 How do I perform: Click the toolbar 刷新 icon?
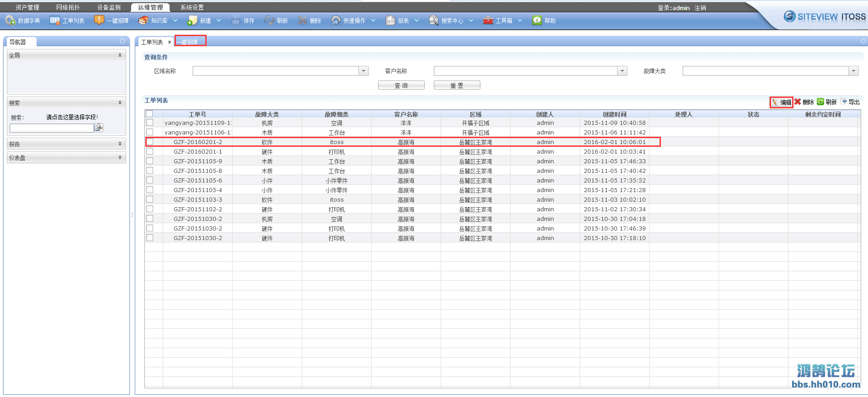[x=269, y=21]
